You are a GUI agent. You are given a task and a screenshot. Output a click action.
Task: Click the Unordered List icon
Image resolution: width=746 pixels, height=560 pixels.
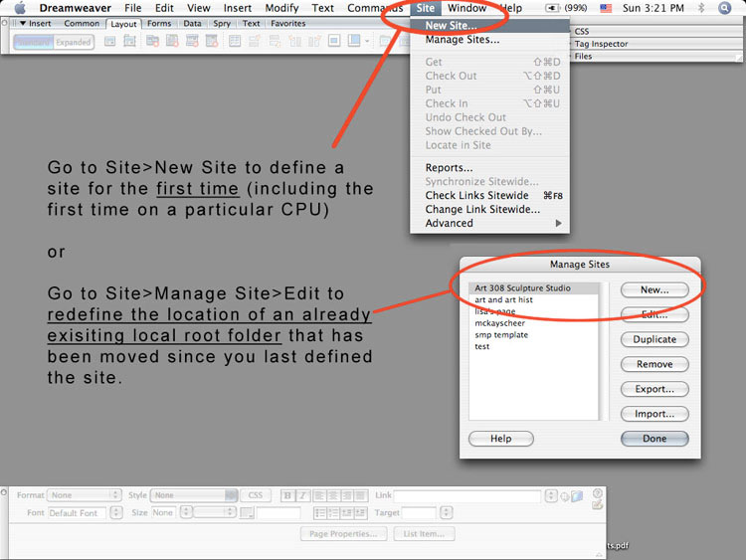320,513
